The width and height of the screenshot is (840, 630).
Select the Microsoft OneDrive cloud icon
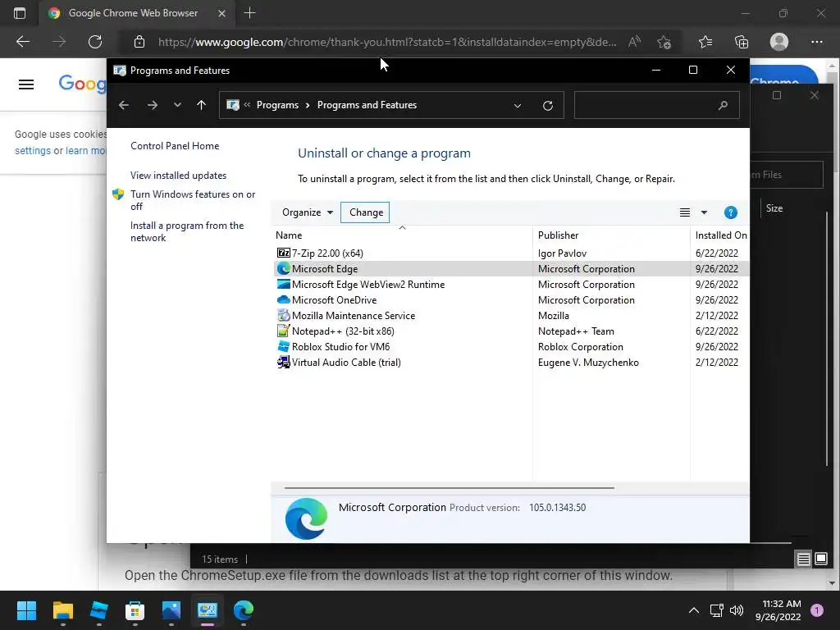[x=283, y=299]
